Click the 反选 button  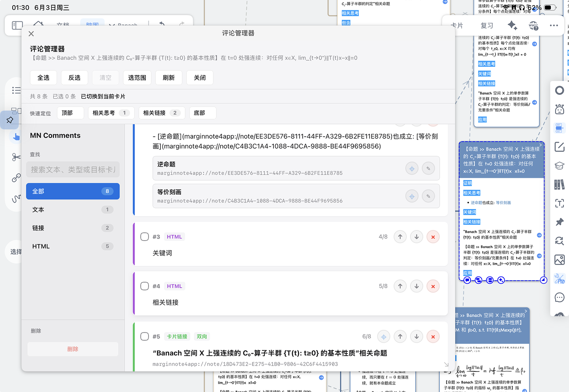(74, 78)
